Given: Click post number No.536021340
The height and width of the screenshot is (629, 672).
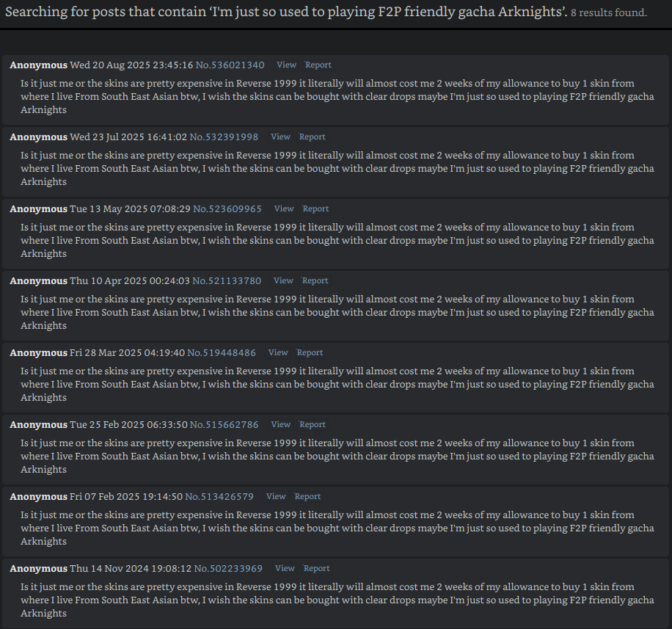Looking at the screenshot, I should coord(230,65).
